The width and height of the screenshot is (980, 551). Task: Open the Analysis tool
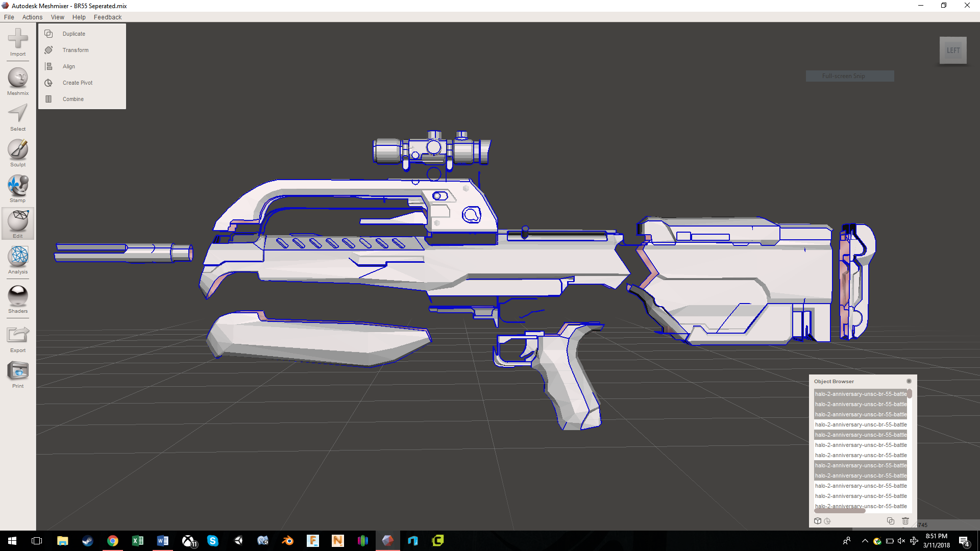[18, 257]
